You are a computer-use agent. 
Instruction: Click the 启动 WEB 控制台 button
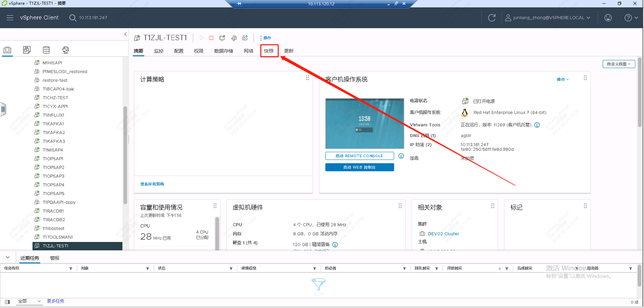[x=360, y=167]
